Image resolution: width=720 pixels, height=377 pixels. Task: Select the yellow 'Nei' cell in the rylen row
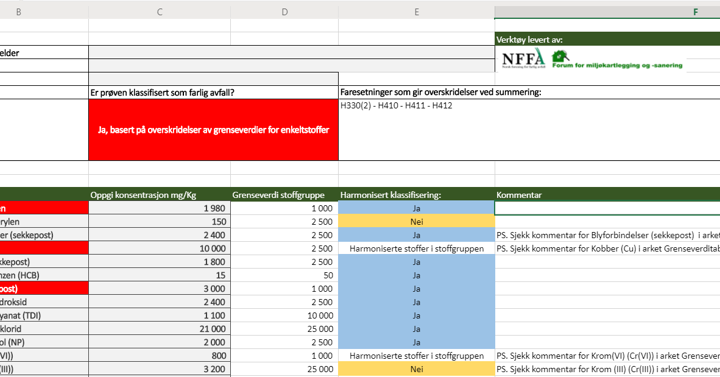[x=416, y=221]
